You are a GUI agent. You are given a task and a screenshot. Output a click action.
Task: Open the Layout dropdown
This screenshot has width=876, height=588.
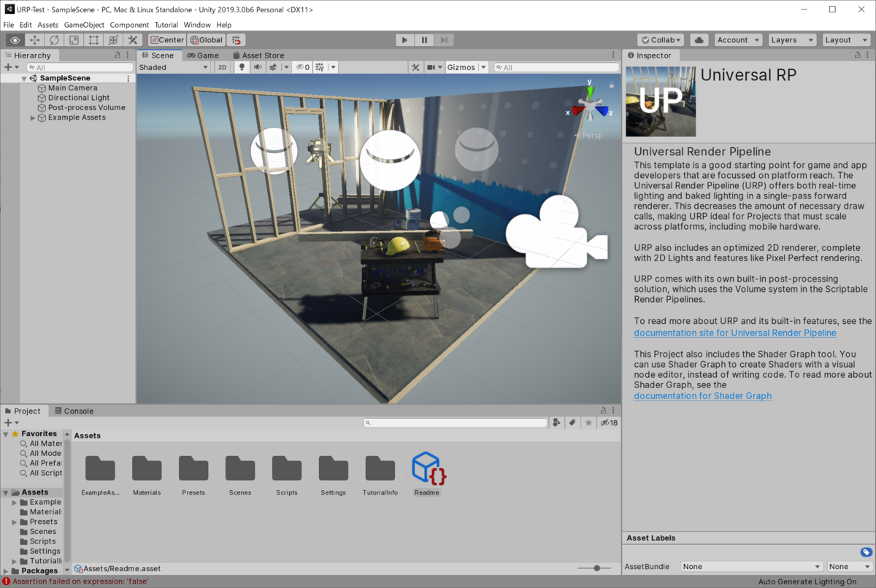[846, 40]
